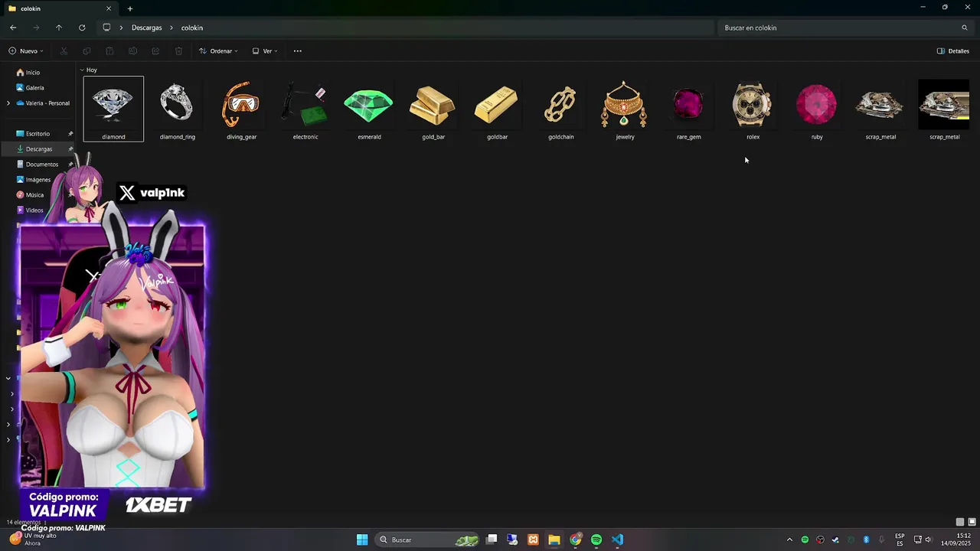The height and width of the screenshot is (551, 980).
Task: Open Spotify from the taskbar
Action: click(596, 540)
